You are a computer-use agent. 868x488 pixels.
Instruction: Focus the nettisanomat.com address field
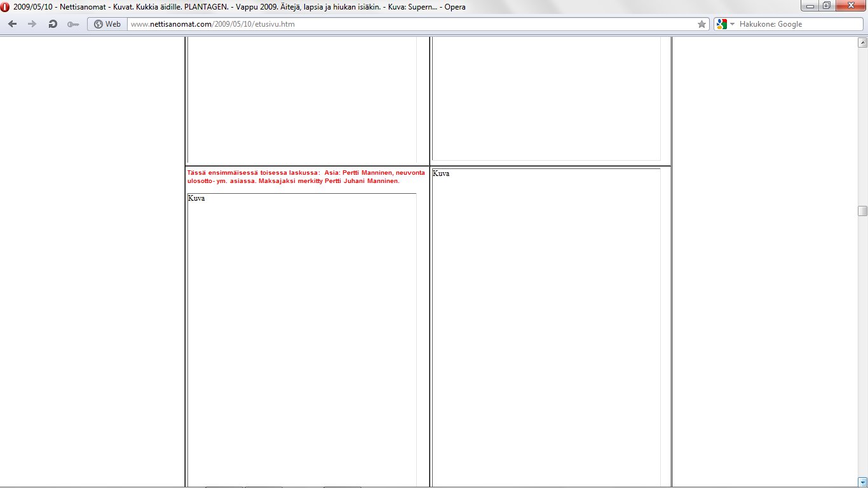[x=407, y=24]
